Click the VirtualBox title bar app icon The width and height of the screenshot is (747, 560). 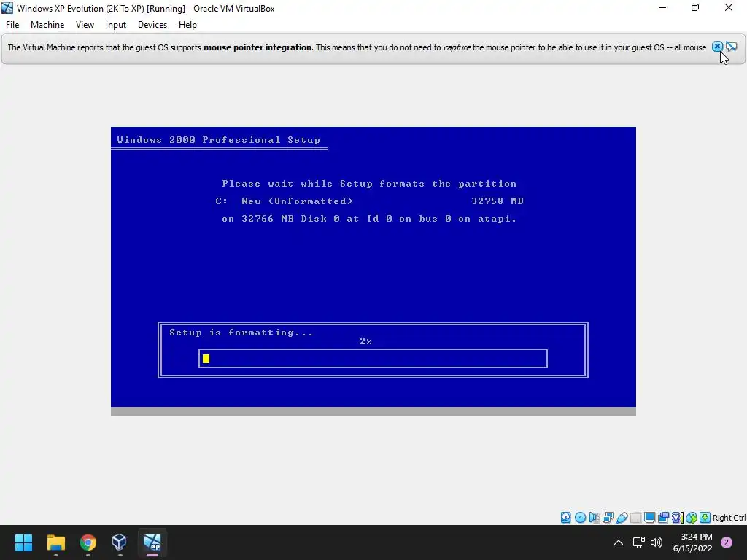coord(7,8)
